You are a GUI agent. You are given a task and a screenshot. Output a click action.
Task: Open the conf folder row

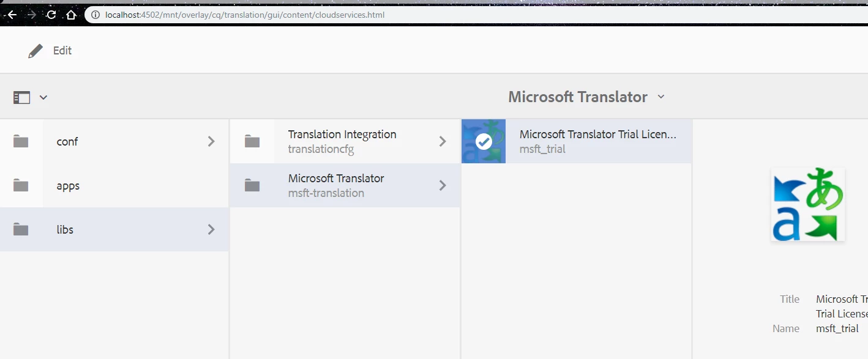click(x=114, y=141)
